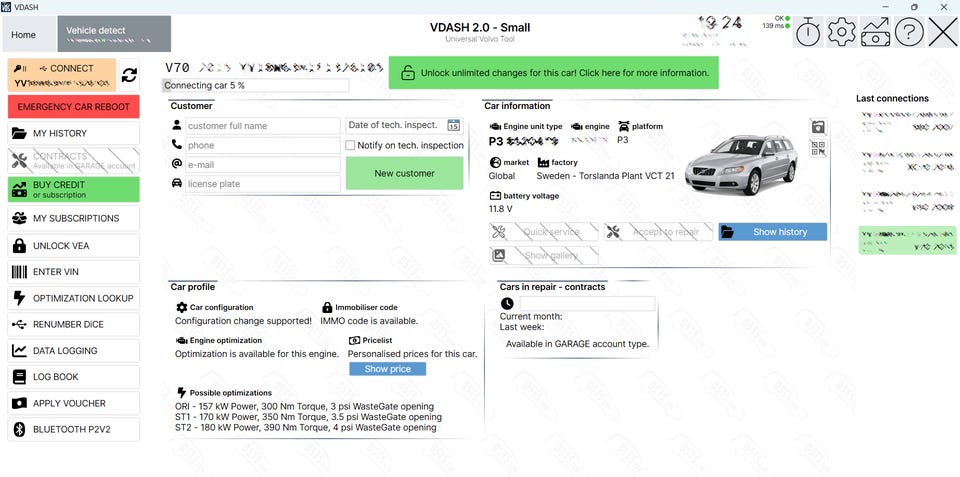The width and height of the screenshot is (960, 477).
Task: Open ENTER VIN
Action: (x=73, y=272)
